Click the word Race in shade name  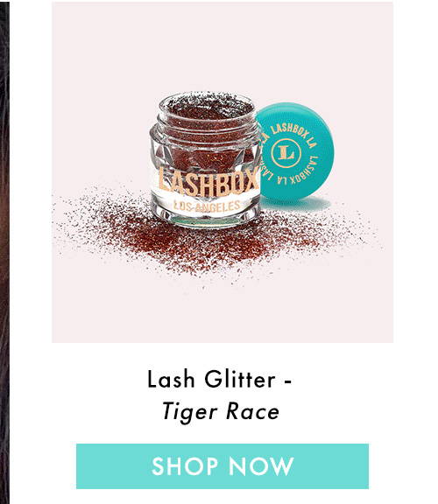(x=252, y=412)
